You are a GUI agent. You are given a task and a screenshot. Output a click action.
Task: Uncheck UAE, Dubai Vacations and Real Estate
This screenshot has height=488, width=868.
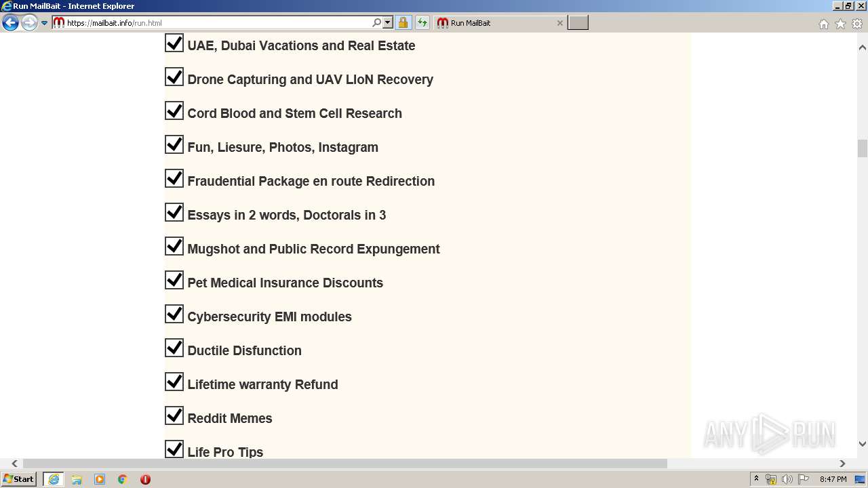point(174,43)
